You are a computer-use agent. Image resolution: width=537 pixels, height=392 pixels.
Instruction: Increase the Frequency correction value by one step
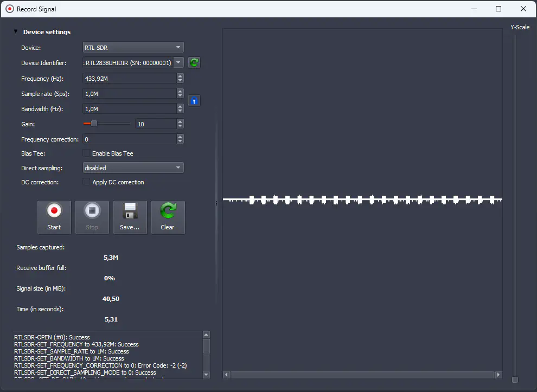180,137
